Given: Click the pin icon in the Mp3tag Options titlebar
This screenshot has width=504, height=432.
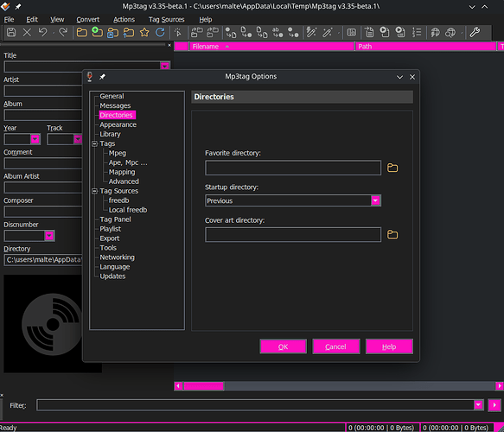Looking at the screenshot, I should pyautogui.click(x=102, y=77).
